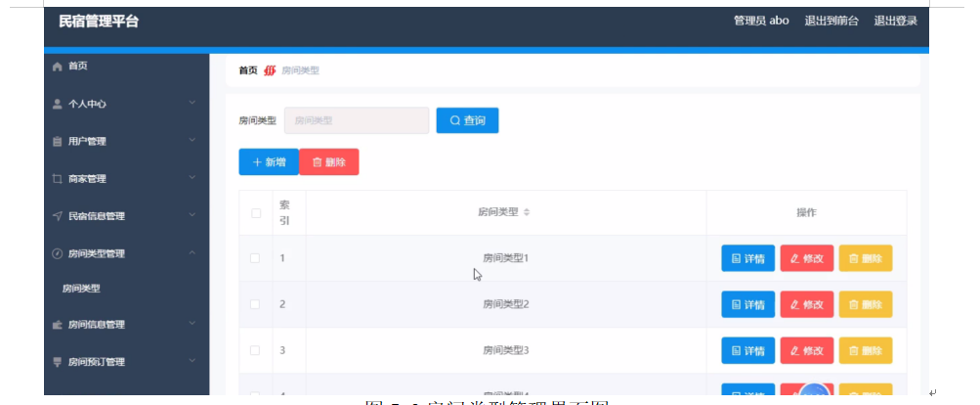Click the 民宿管理平台 title
The width and height of the screenshot is (980, 405).
tap(99, 22)
